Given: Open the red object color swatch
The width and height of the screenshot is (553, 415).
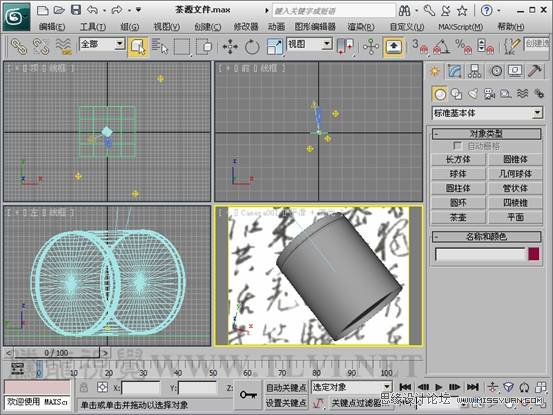Looking at the screenshot, I should pos(534,254).
